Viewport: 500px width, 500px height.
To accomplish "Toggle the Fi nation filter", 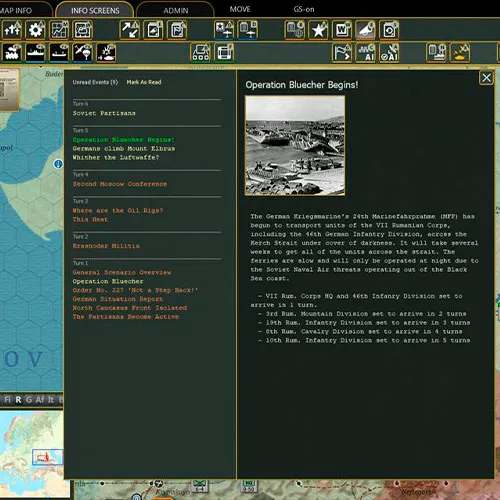I will tap(7, 399).
